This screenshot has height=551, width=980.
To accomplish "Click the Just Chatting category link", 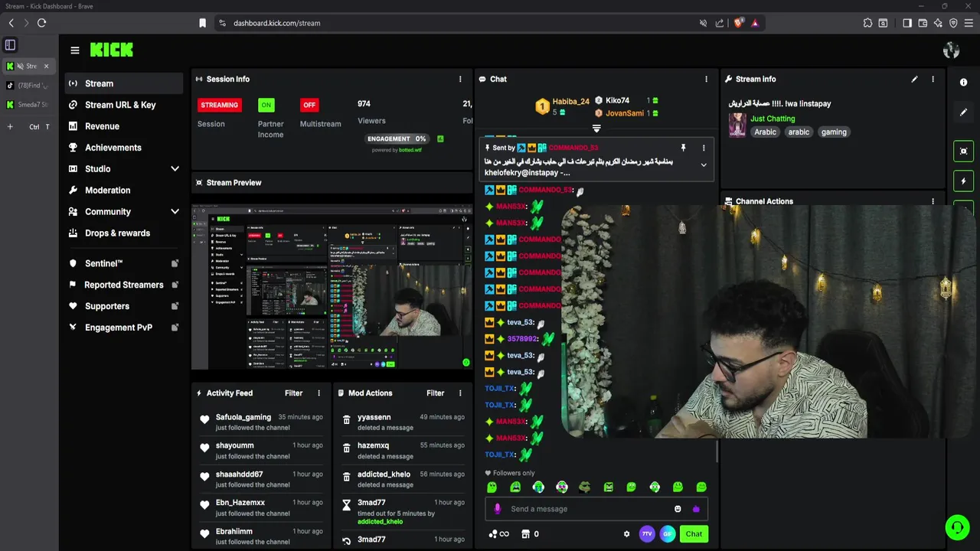I will tap(773, 119).
